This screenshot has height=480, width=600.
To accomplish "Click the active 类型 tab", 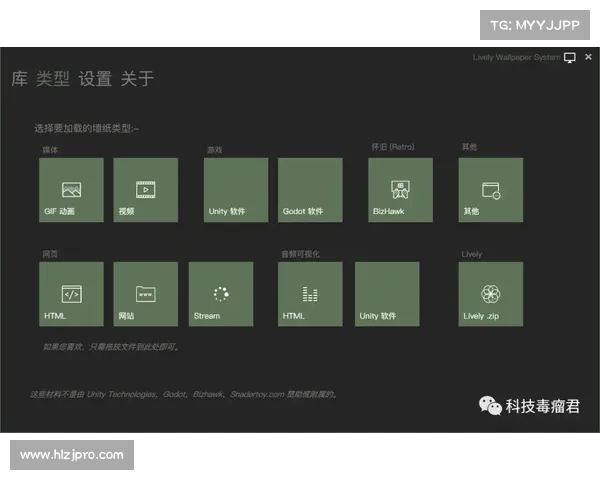I will pos(53,79).
